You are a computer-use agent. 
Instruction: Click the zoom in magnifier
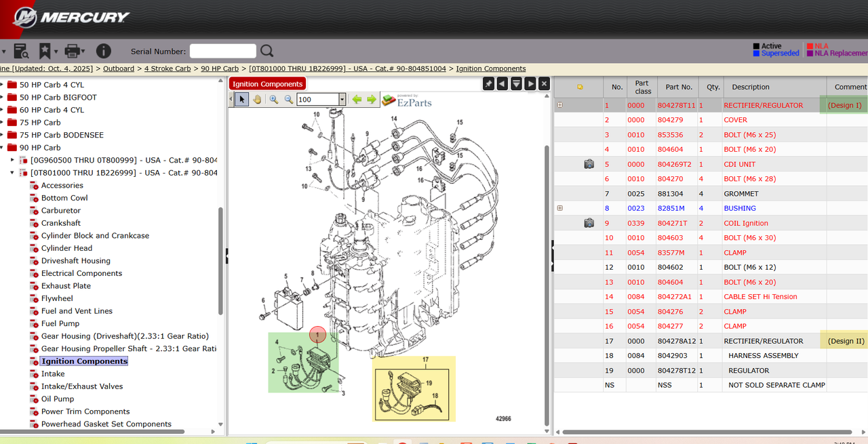(274, 99)
